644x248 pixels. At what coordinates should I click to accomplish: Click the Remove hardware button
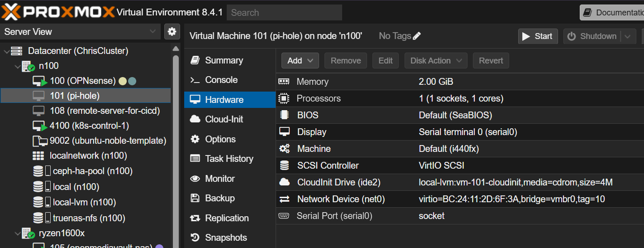point(346,61)
